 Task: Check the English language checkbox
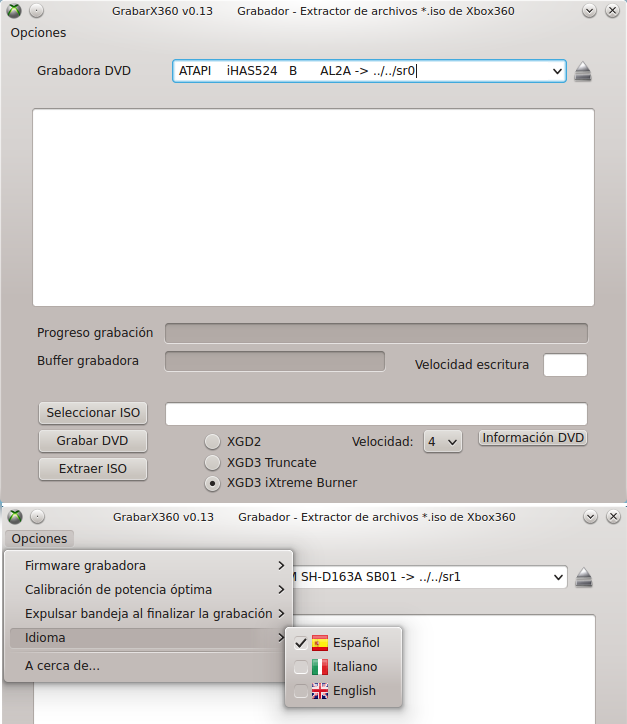pos(301,691)
